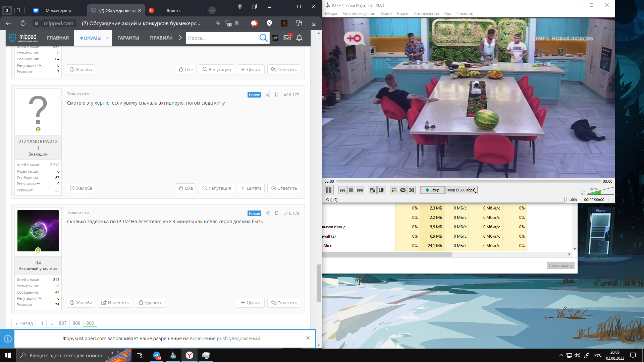The image size is (644, 362).
Task: Toggle shuffle playback in Ace Player
Action: coord(412,190)
